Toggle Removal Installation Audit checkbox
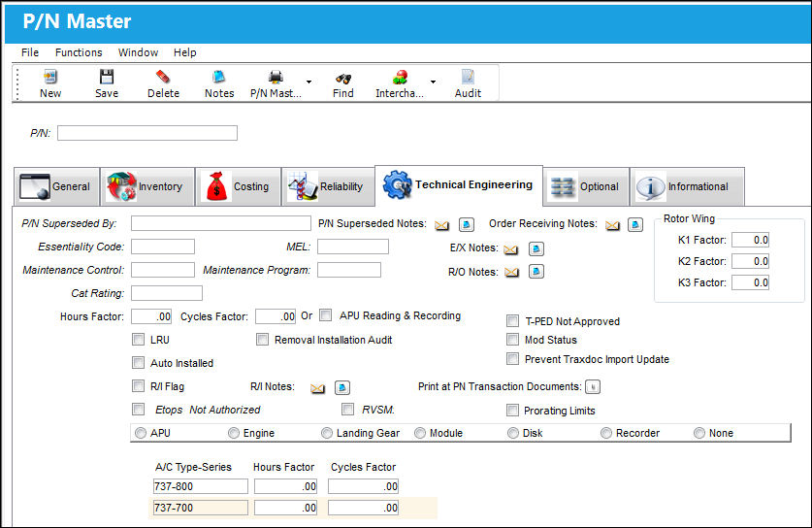The width and height of the screenshot is (812, 528). [x=263, y=340]
